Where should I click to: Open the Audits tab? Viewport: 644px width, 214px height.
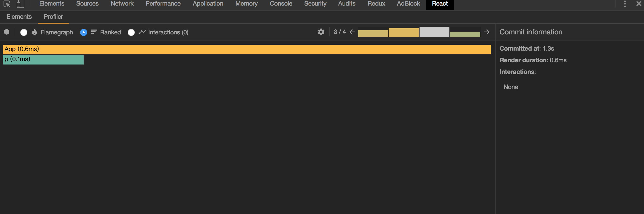(347, 4)
